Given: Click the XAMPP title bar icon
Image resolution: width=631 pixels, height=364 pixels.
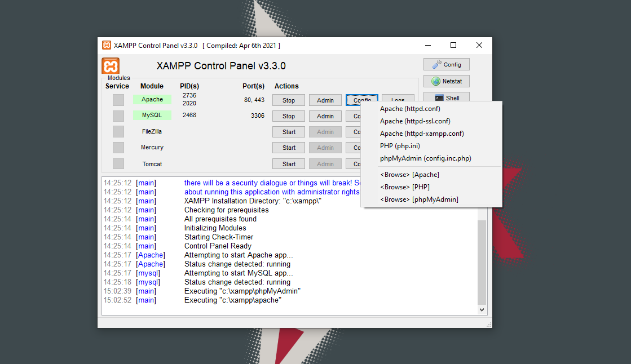Looking at the screenshot, I should coord(107,46).
